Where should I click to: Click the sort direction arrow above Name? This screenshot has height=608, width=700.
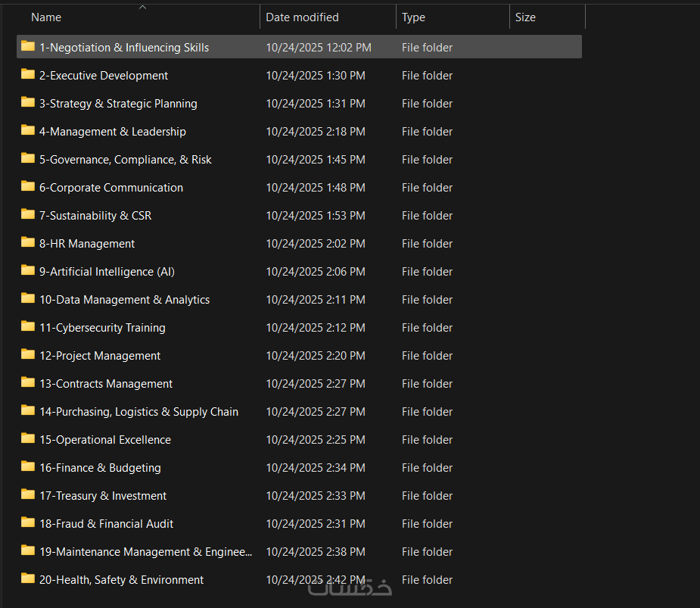tap(142, 8)
